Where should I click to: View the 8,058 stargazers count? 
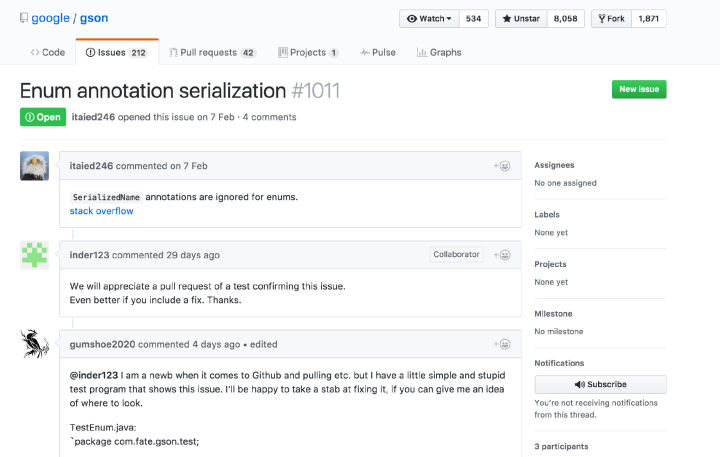(x=566, y=18)
